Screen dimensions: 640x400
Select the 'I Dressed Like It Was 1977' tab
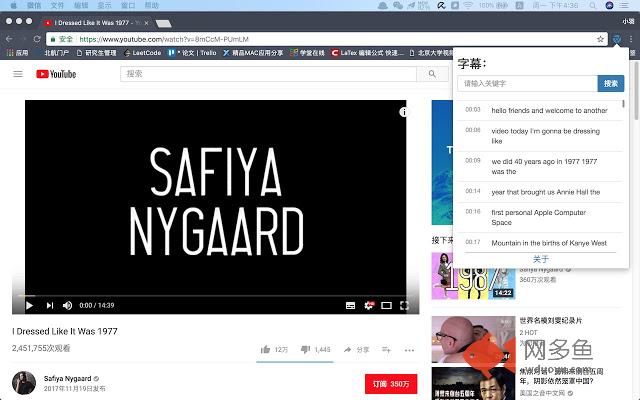[x=96, y=23]
